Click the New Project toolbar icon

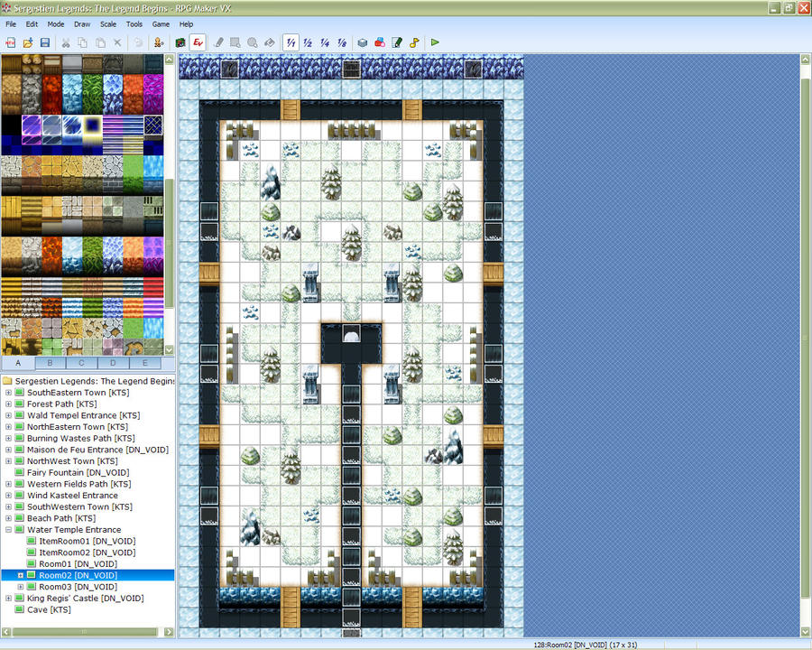point(10,42)
